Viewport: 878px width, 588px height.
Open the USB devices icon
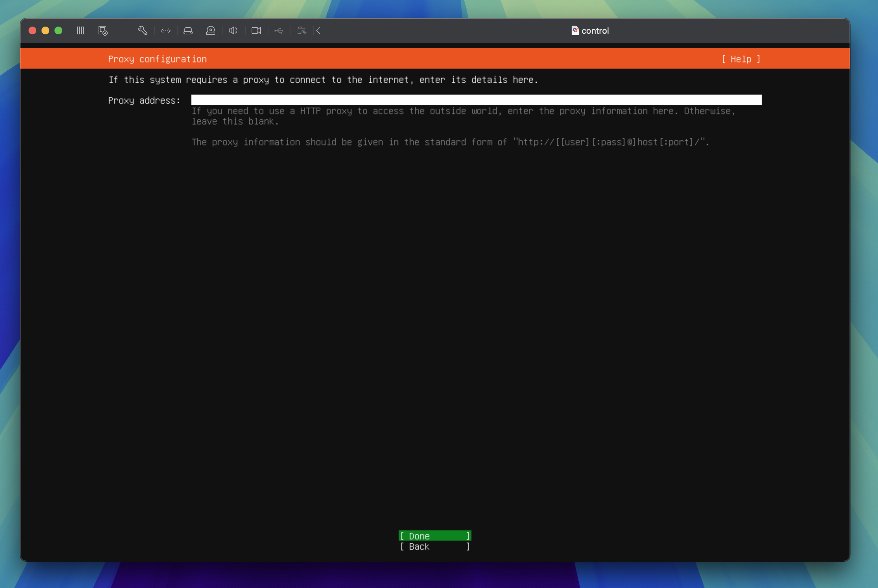pos(279,30)
